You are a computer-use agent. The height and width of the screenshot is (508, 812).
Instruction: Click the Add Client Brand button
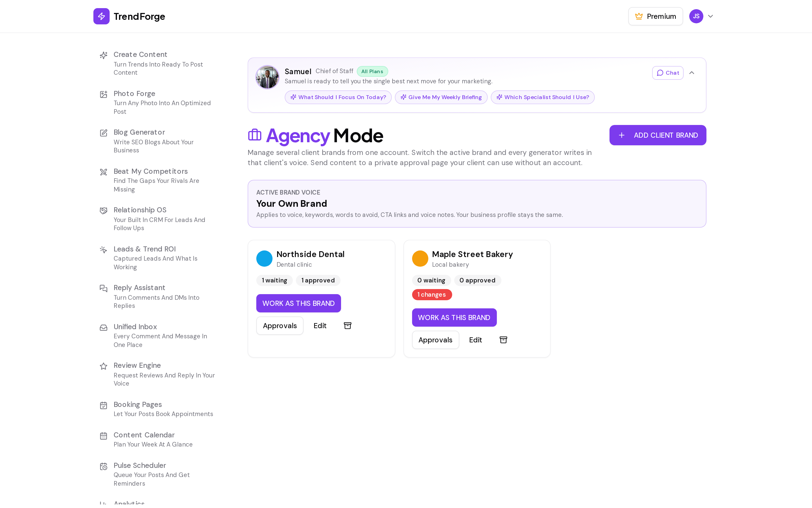pos(658,135)
